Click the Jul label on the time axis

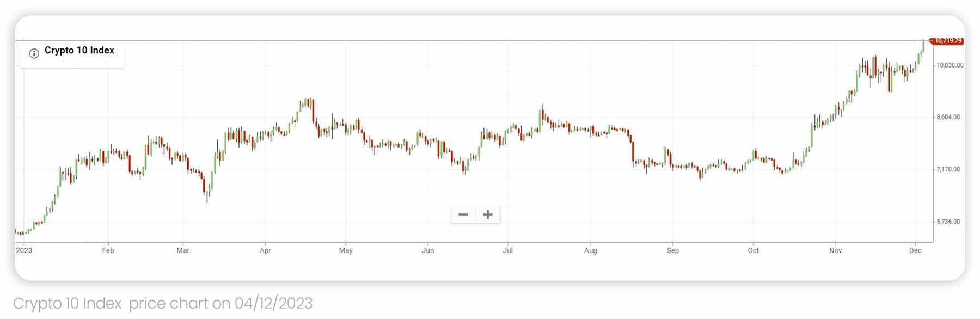[x=509, y=250]
